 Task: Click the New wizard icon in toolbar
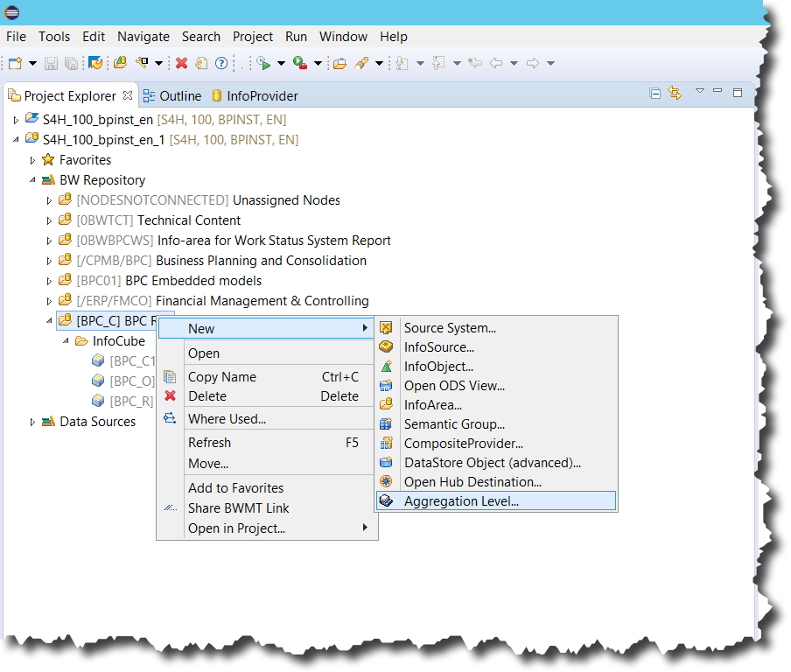coord(16,63)
